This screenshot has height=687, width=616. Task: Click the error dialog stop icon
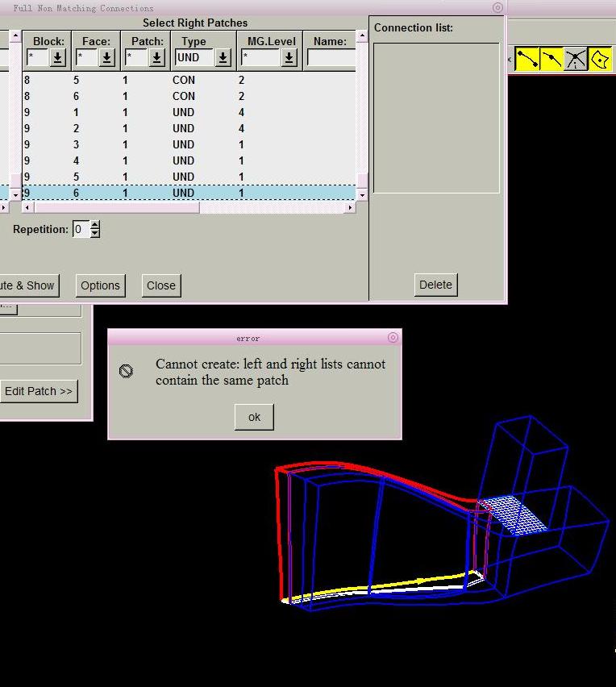pos(126,371)
